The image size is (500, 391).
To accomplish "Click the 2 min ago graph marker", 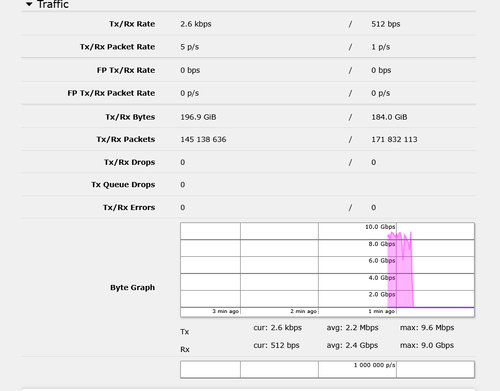I will coord(303,311).
